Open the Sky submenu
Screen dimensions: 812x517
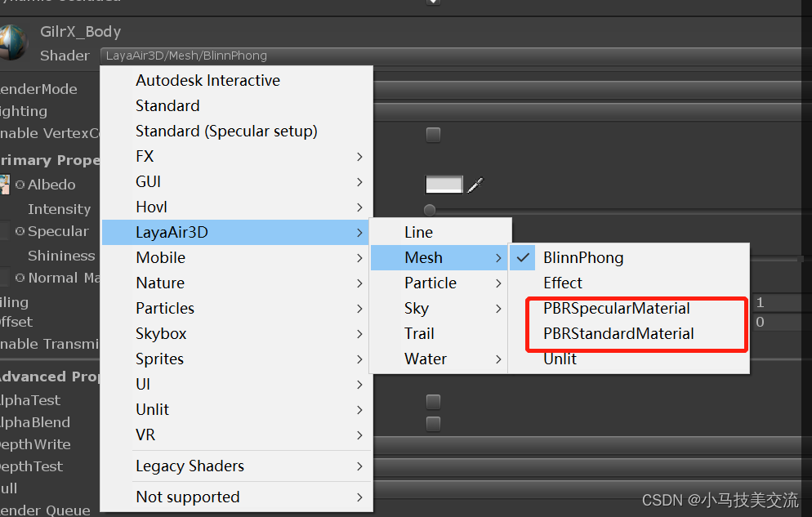440,309
